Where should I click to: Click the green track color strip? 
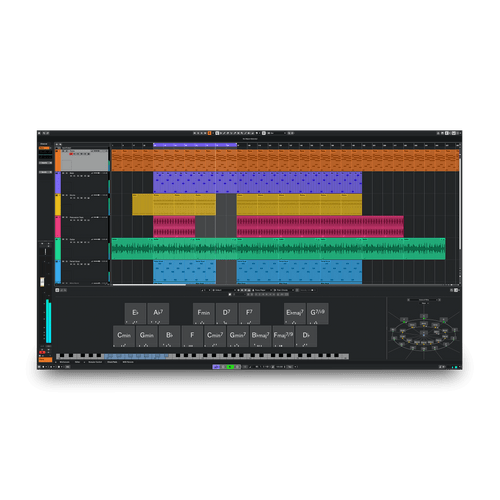[x=58, y=249]
